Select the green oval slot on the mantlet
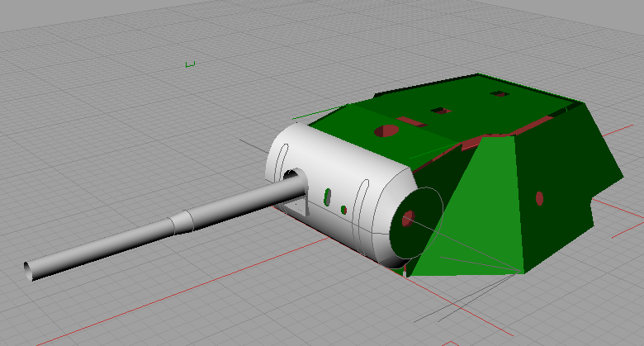 [328, 197]
